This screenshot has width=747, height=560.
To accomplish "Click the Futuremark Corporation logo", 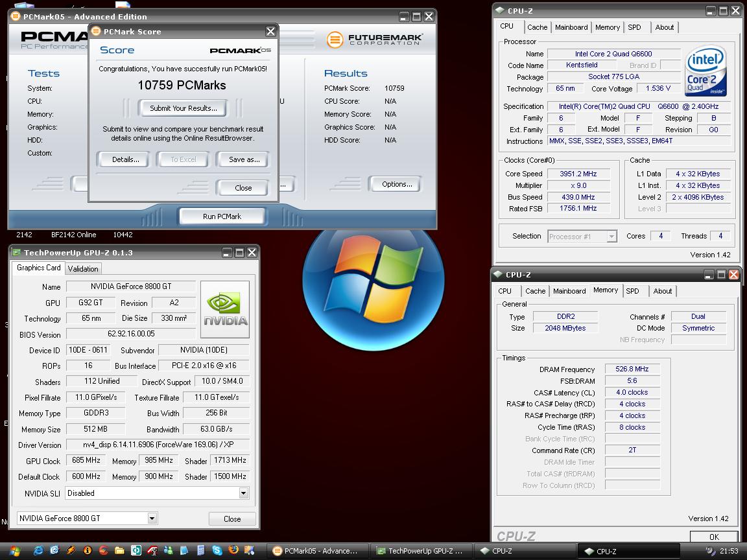I will pos(374,39).
